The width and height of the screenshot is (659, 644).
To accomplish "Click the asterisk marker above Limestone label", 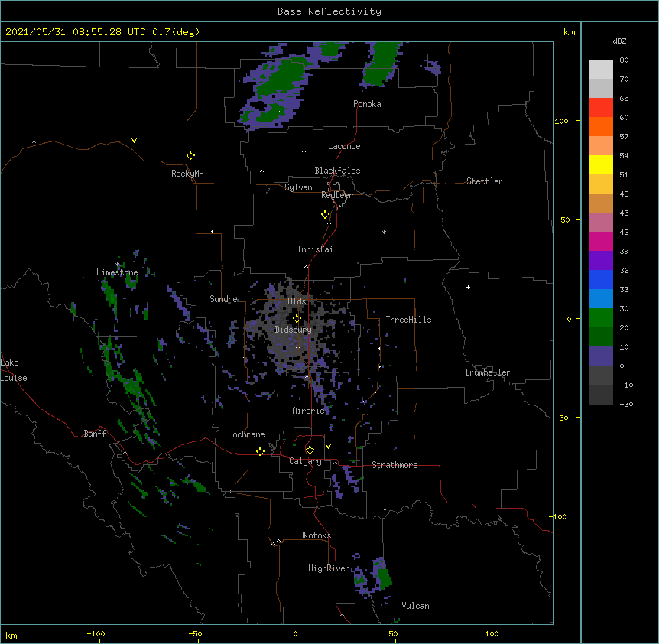I will point(118,265).
